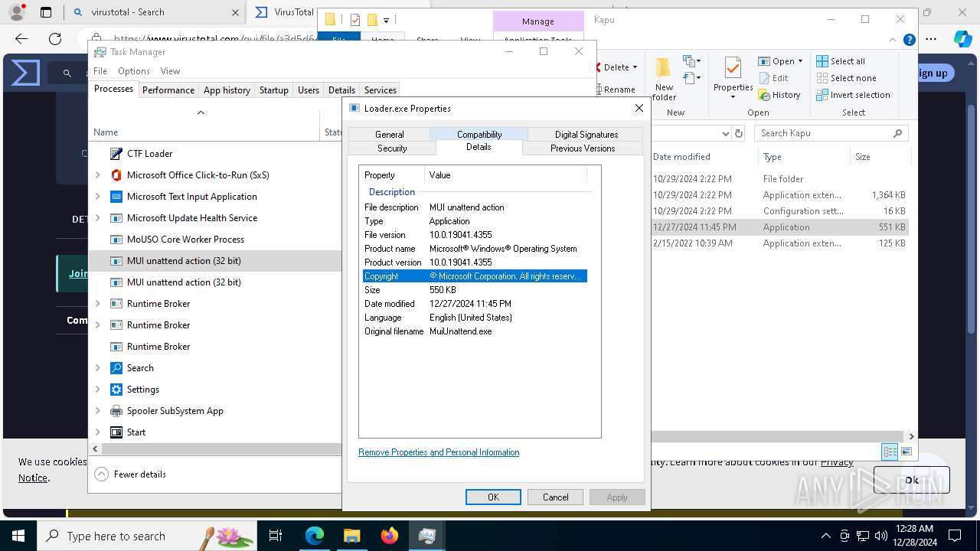Launch Microsoft Edge from taskbar
Screen dimensions: 980x551
tap(315, 536)
